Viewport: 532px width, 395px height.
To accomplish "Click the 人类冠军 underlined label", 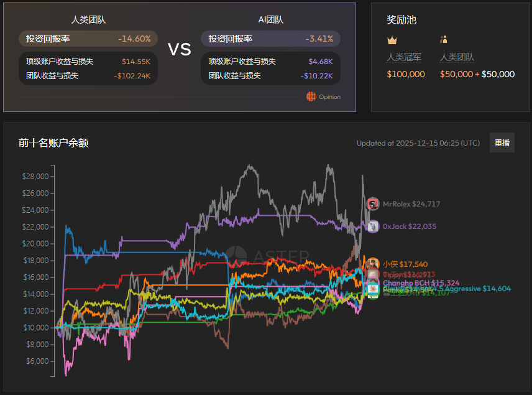I will (404, 57).
